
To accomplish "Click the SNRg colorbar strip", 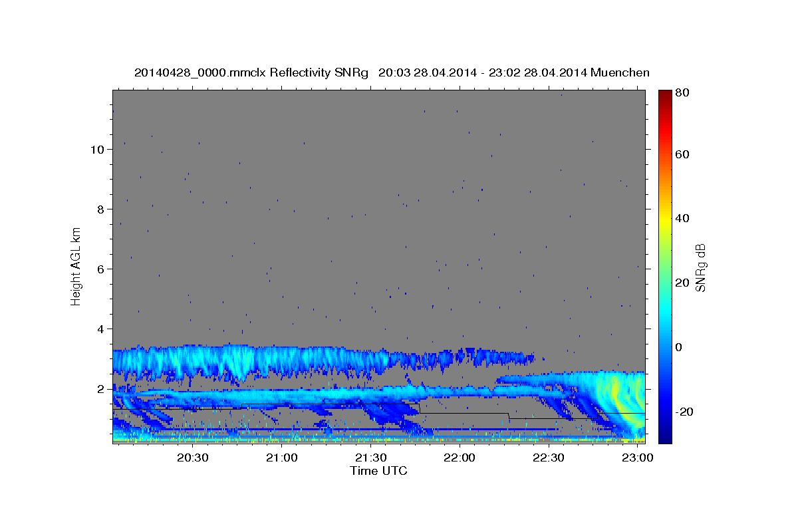I will [x=664, y=267].
